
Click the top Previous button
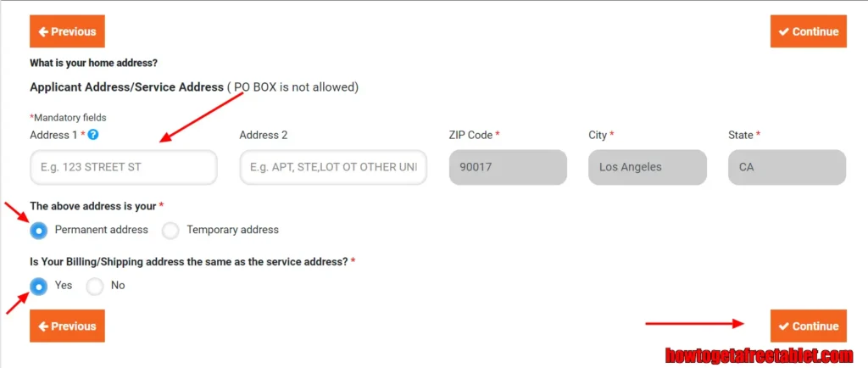coord(67,31)
